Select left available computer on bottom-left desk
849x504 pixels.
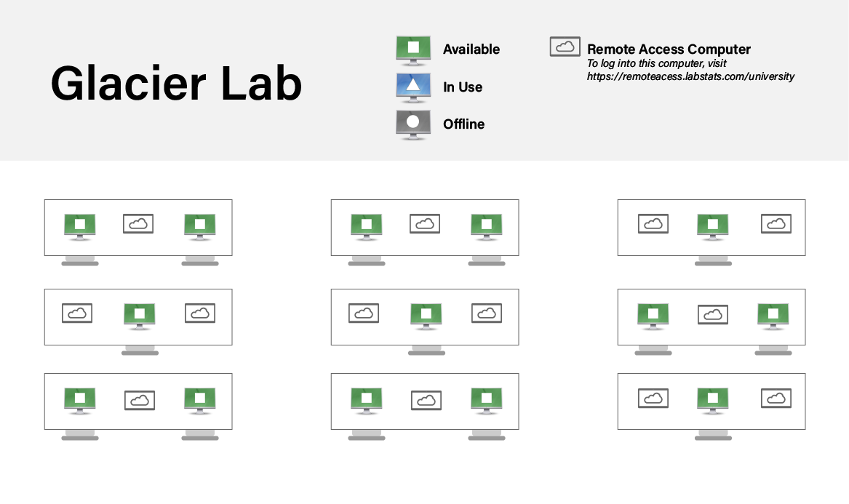[x=80, y=401]
